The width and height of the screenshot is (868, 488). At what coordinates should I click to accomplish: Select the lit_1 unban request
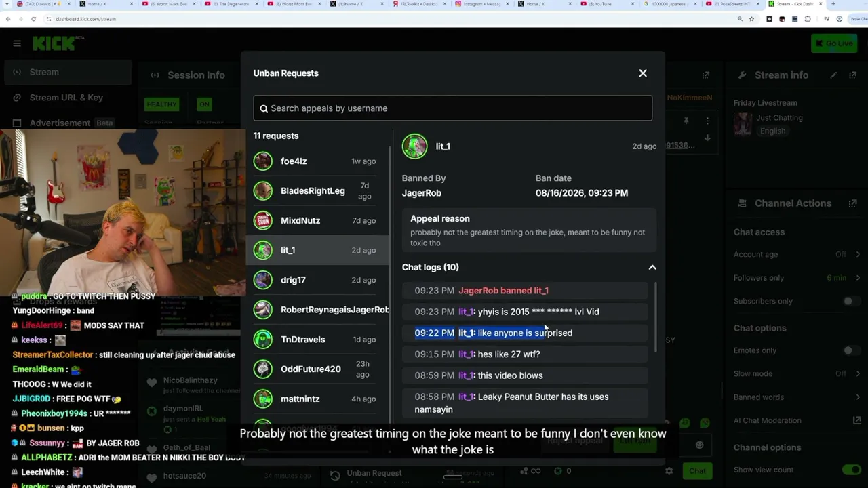(x=317, y=251)
